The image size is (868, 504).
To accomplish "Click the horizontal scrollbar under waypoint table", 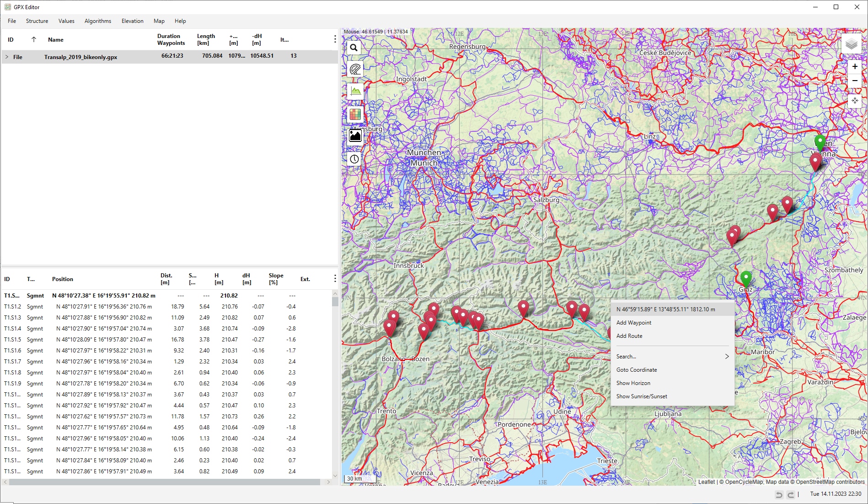I will point(165,482).
